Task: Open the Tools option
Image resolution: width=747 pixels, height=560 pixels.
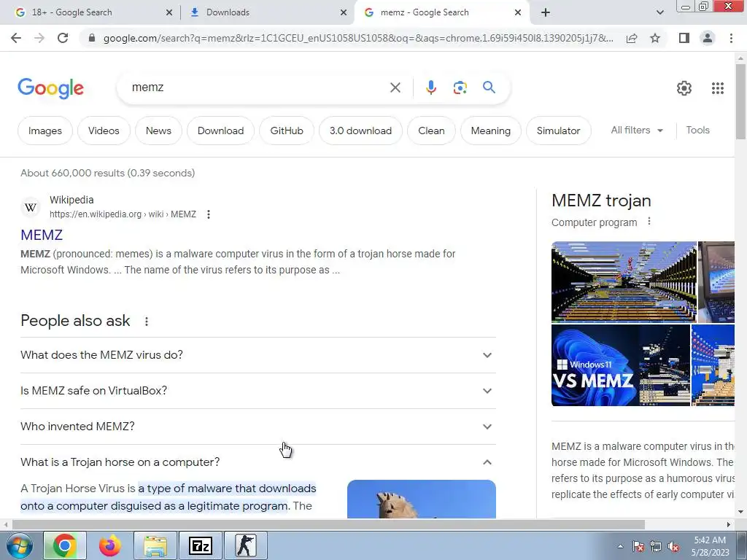Action: click(x=697, y=130)
